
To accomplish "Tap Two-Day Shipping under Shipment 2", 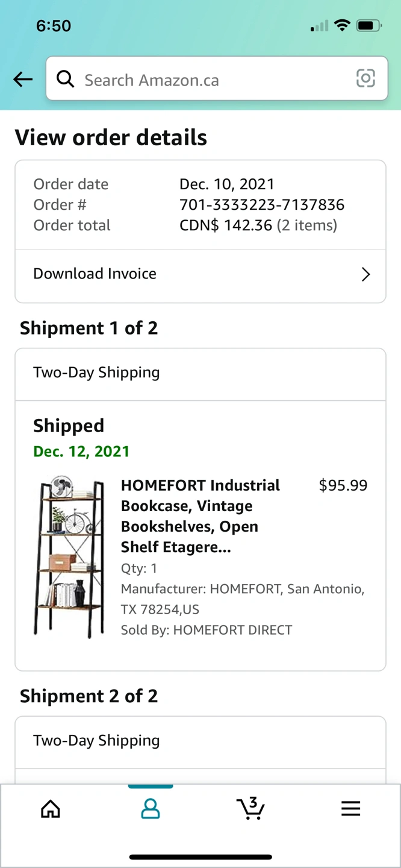I will tap(96, 741).
